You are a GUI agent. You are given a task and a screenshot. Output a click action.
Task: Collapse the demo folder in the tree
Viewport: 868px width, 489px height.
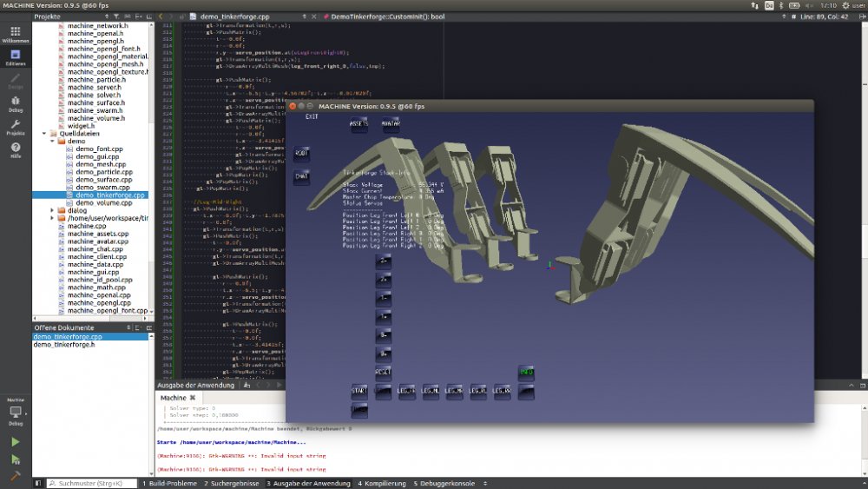tap(53, 142)
